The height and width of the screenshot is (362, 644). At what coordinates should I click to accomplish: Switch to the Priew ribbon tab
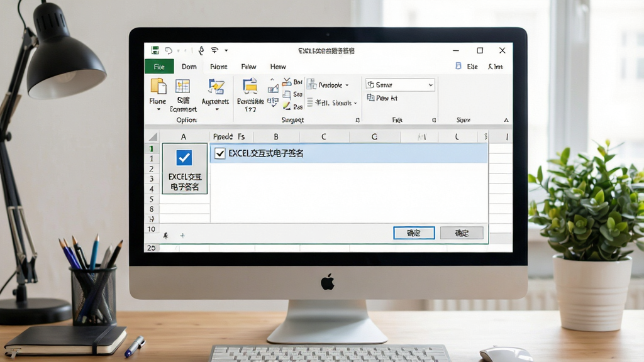click(x=248, y=67)
